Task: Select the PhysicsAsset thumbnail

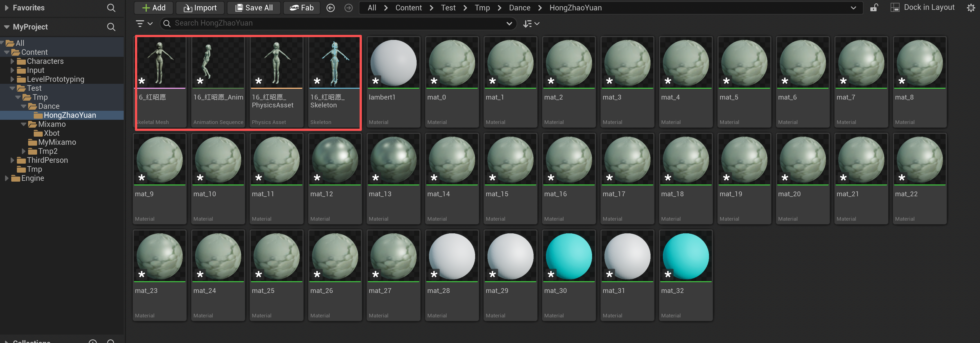Action: [276, 63]
